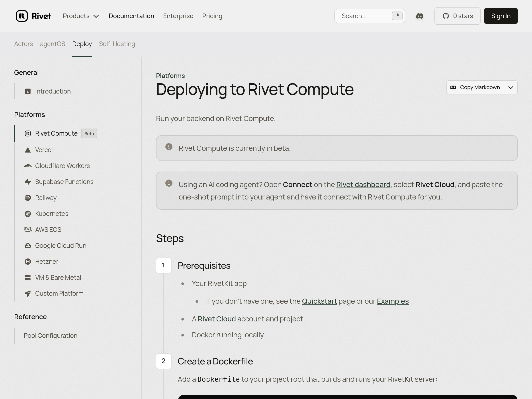The image size is (532, 399).
Task: Switch to the Self-Hosting tab
Action: (117, 44)
